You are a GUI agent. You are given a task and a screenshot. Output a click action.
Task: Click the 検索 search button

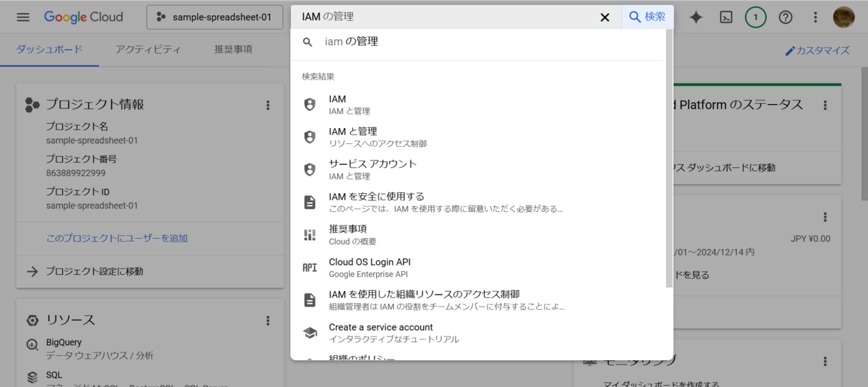point(647,17)
